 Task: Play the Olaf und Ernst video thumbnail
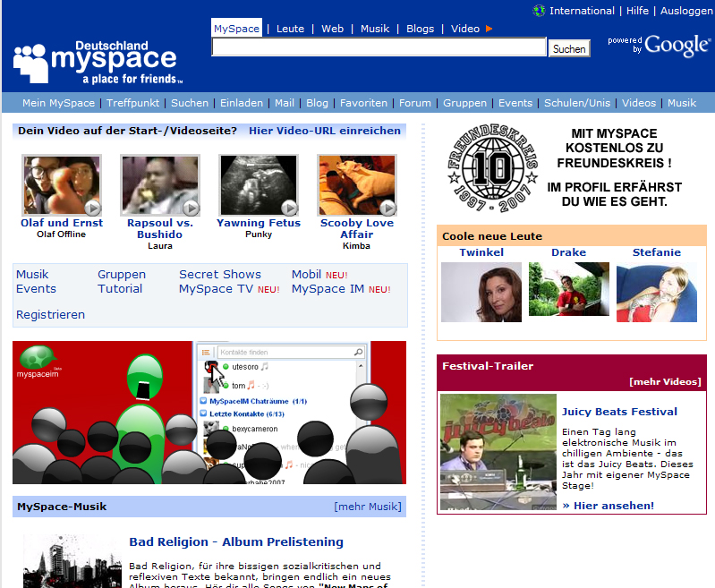pos(62,185)
